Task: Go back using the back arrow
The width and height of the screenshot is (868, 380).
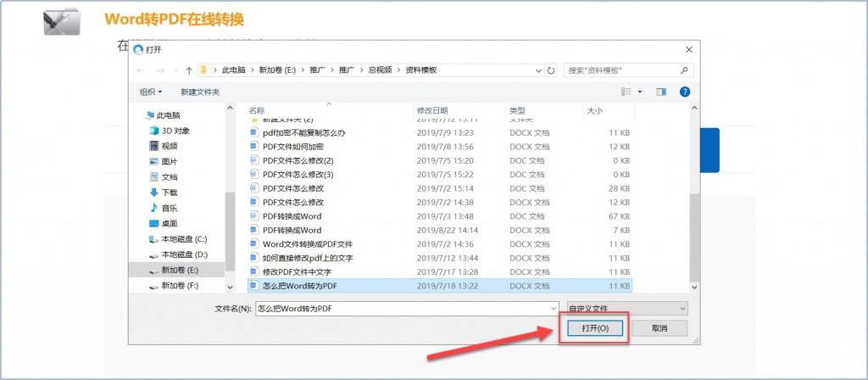Action: click(x=141, y=71)
